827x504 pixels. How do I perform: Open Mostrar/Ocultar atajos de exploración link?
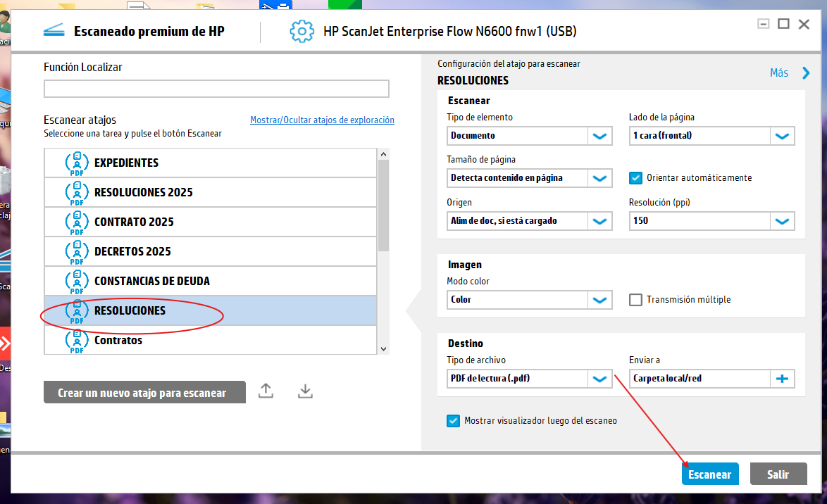[x=322, y=120]
